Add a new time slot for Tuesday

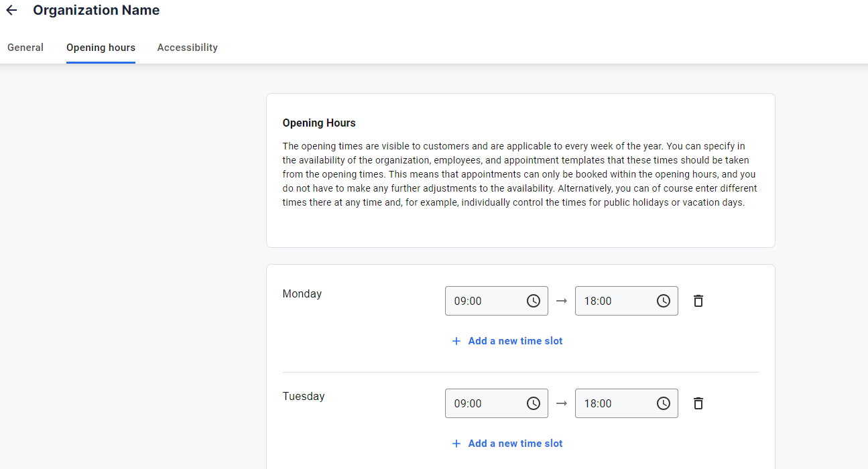pyautogui.click(x=507, y=444)
